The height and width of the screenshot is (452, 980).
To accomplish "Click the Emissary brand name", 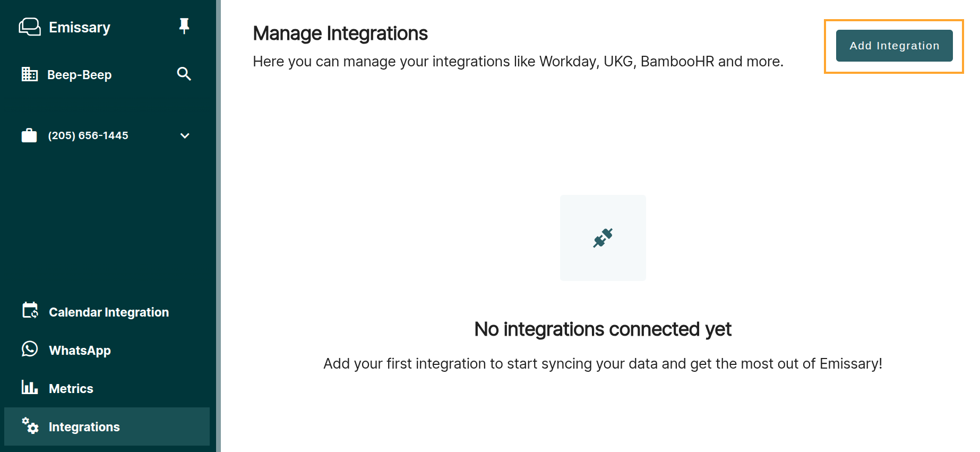I will pos(80,27).
